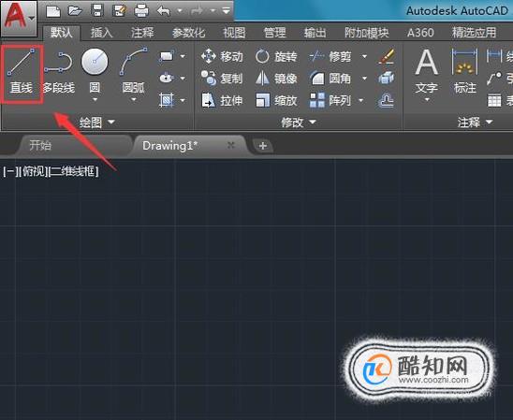
Task: Click the 移动 (Move) tool
Action: coord(222,56)
